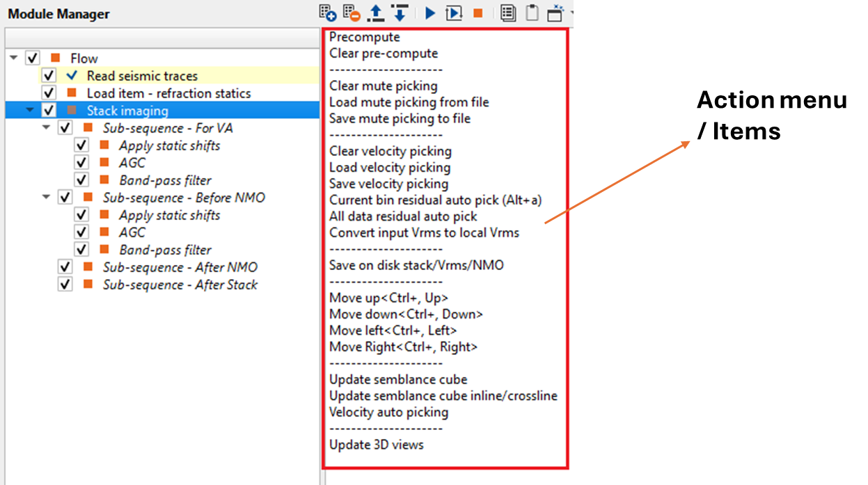Viewport: 868px width, 485px height.
Task: Select Convert input Vrms to local Vrms
Action: (424, 232)
